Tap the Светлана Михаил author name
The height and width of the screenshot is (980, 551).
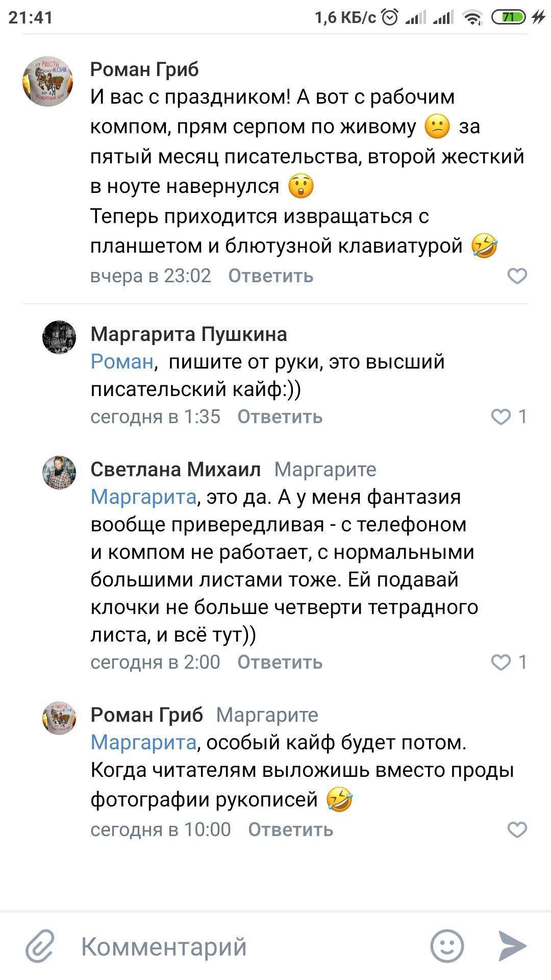coord(176,469)
